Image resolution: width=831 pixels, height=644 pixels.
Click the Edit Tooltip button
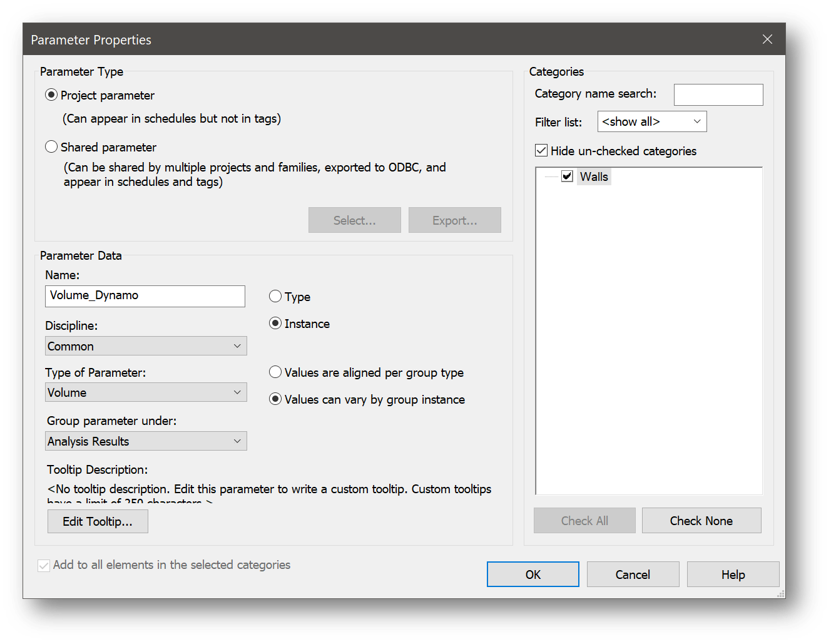(98, 521)
